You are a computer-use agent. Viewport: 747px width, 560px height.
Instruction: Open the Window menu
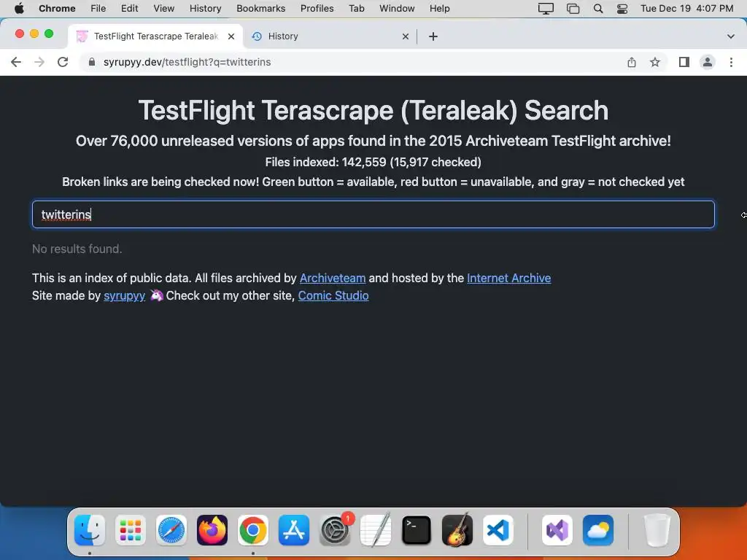pyautogui.click(x=397, y=8)
